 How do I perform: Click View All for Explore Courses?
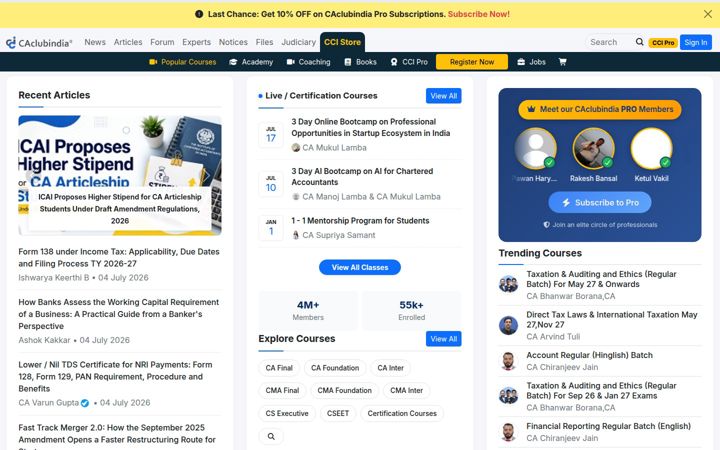click(x=444, y=339)
